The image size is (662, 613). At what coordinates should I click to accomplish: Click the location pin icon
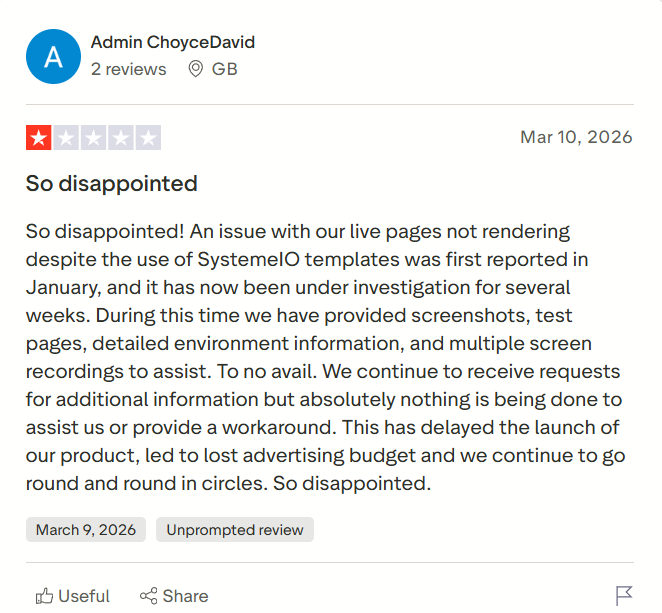tap(196, 69)
